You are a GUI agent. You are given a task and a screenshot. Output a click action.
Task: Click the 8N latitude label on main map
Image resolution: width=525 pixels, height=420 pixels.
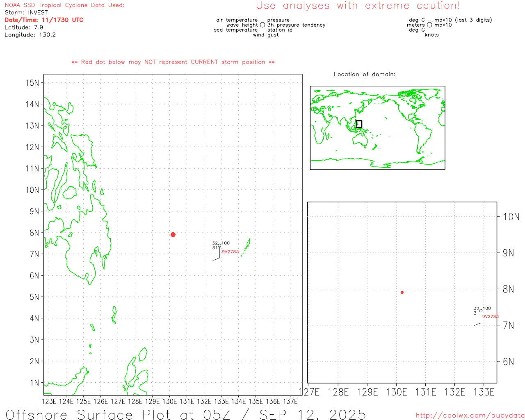click(x=34, y=233)
